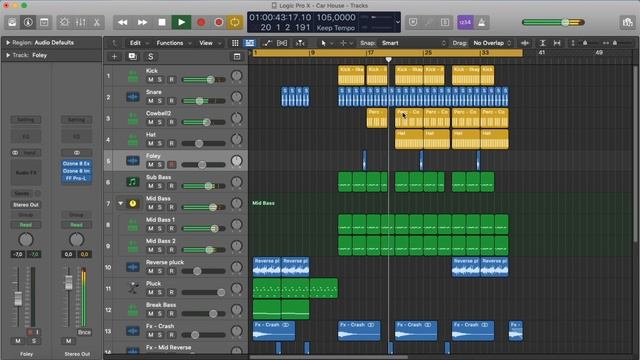The width and height of the screenshot is (640, 360).
Task: Open the browsers button at top right
Action: (627, 22)
